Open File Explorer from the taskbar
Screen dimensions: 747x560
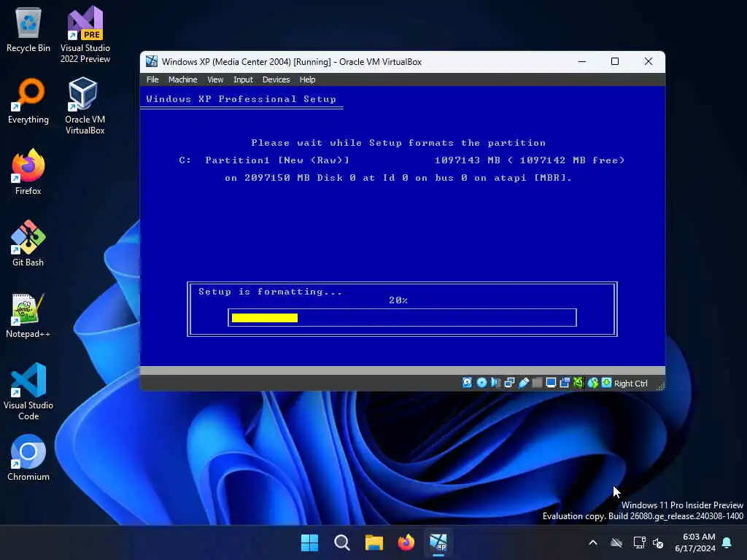tap(374, 542)
